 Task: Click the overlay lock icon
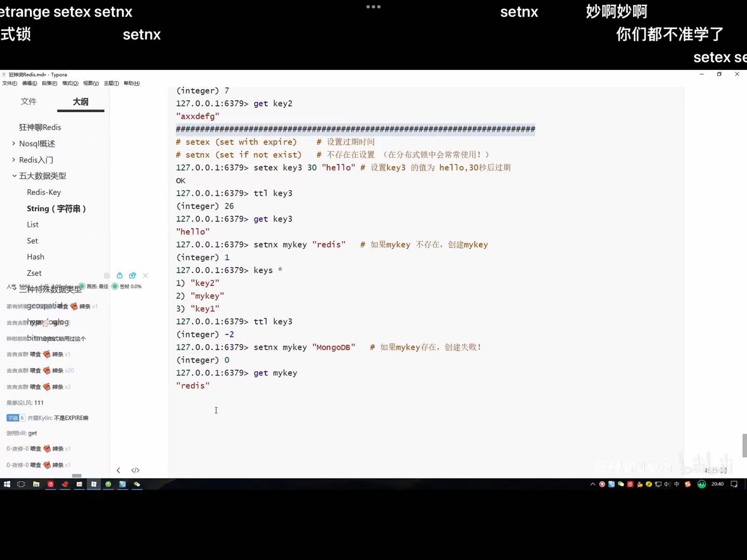[x=120, y=276]
